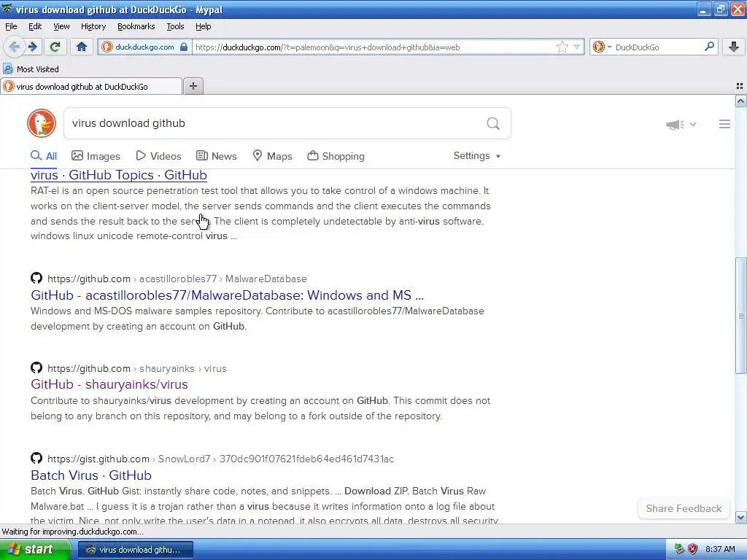
Task: Select the 'virus download github' browser tab
Action: 90,87
